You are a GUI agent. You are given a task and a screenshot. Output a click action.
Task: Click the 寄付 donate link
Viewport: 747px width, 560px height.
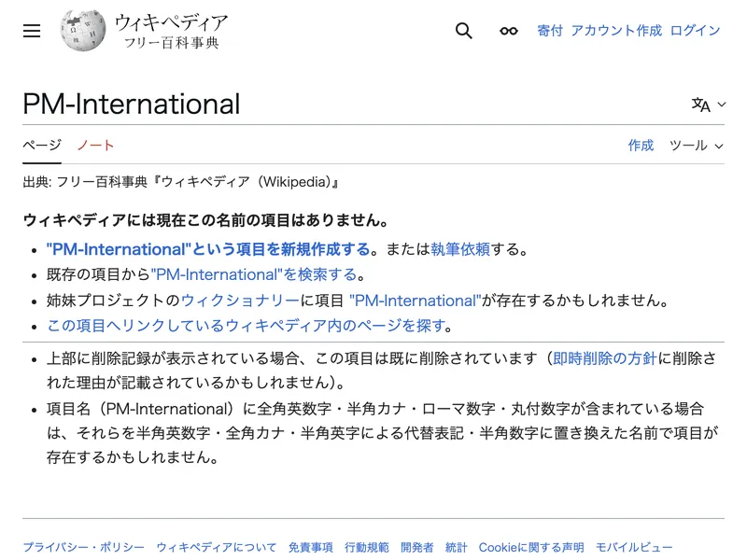(x=550, y=31)
